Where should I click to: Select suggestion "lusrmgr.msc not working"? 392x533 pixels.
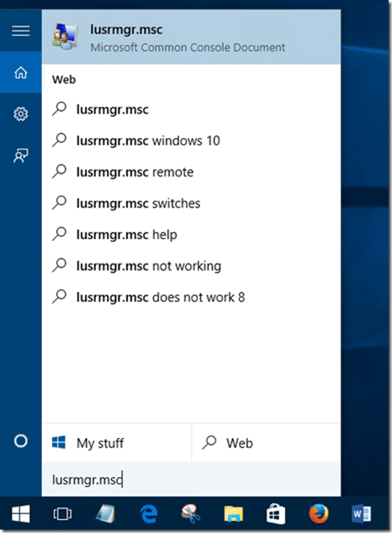pyautogui.click(x=191, y=266)
